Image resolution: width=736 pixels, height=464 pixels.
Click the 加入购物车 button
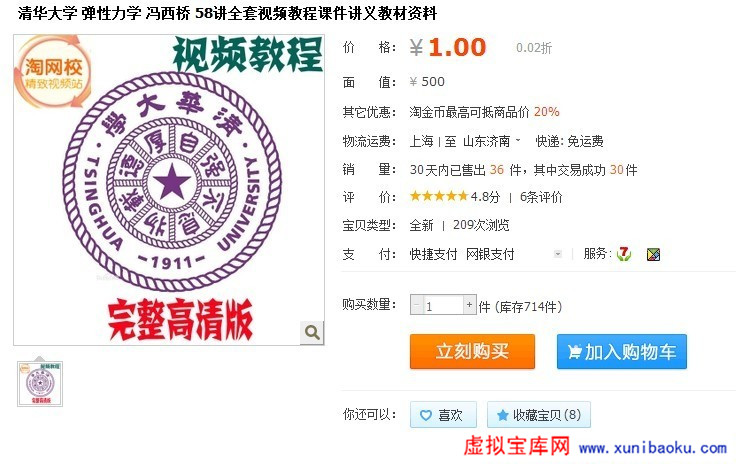tap(621, 351)
